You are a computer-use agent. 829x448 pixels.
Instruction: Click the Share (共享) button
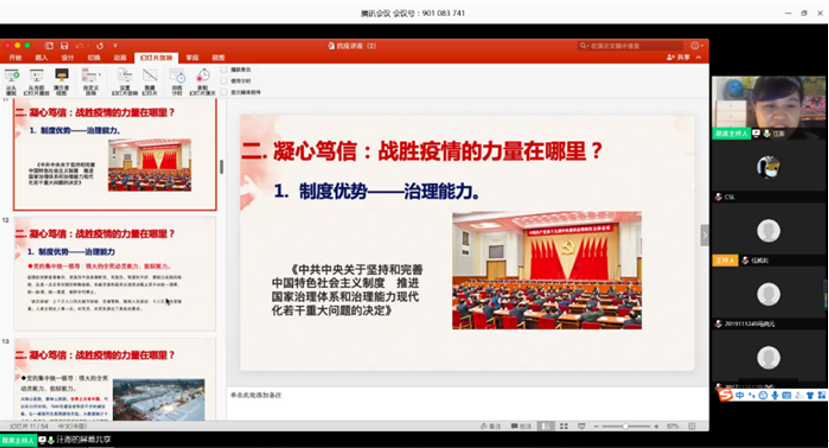point(678,57)
